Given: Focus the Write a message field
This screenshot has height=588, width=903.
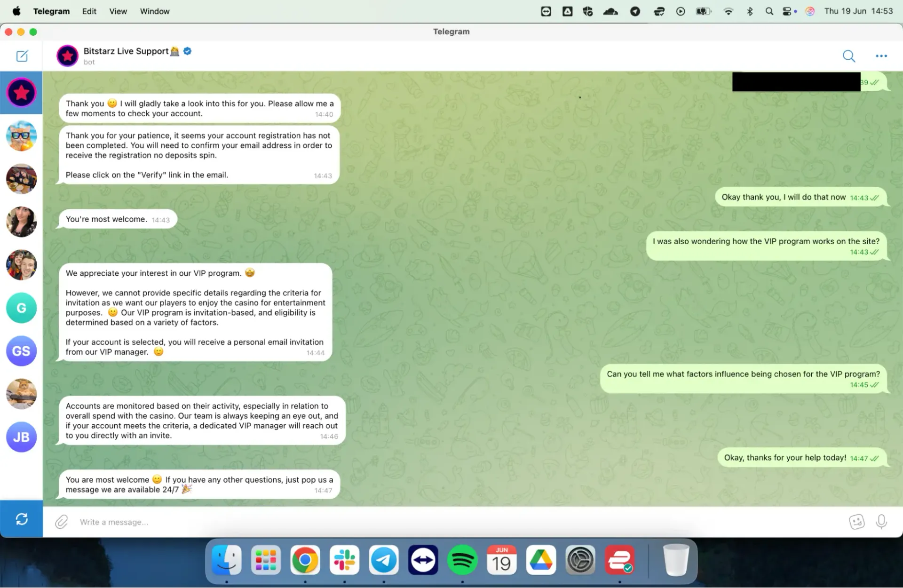Looking at the screenshot, I should [451, 522].
